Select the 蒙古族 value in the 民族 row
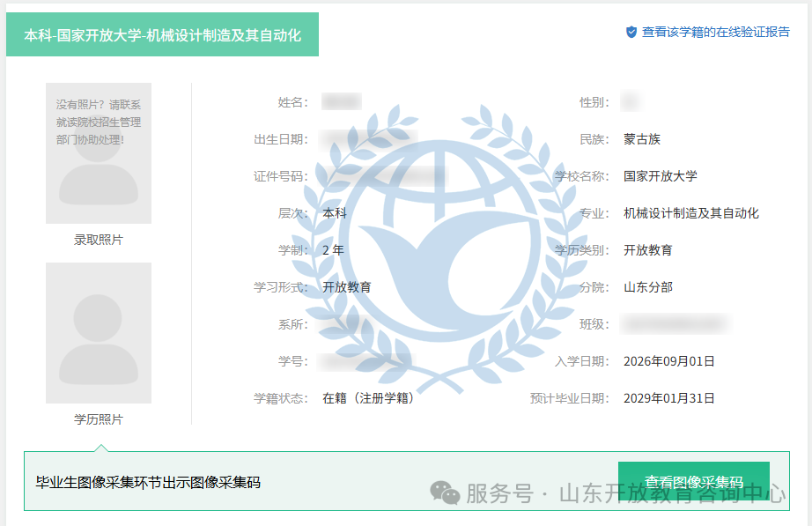The image size is (812, 526). coord(642,139)
